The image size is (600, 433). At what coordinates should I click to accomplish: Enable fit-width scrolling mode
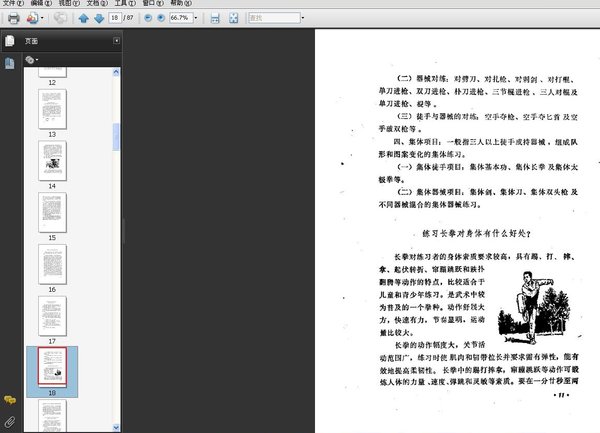(x=215, y=18)
